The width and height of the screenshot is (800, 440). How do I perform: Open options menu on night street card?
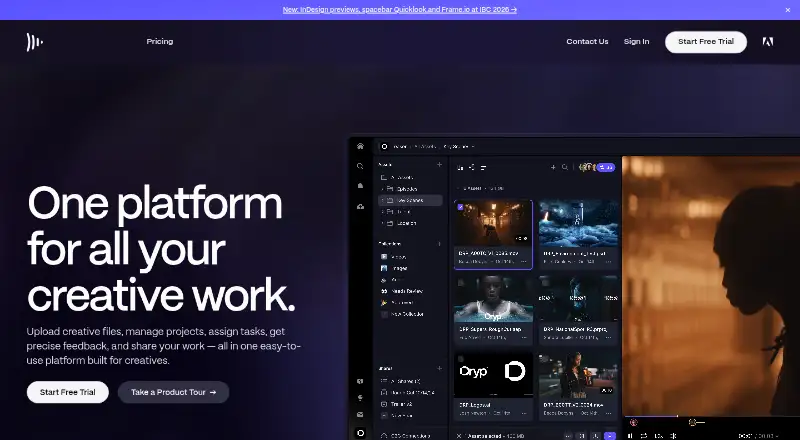point(608,413)
